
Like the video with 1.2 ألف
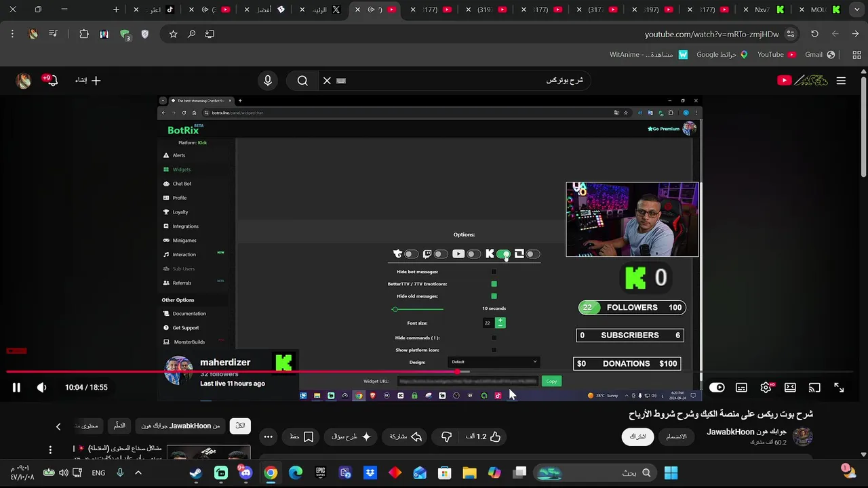tap(484, 436)
